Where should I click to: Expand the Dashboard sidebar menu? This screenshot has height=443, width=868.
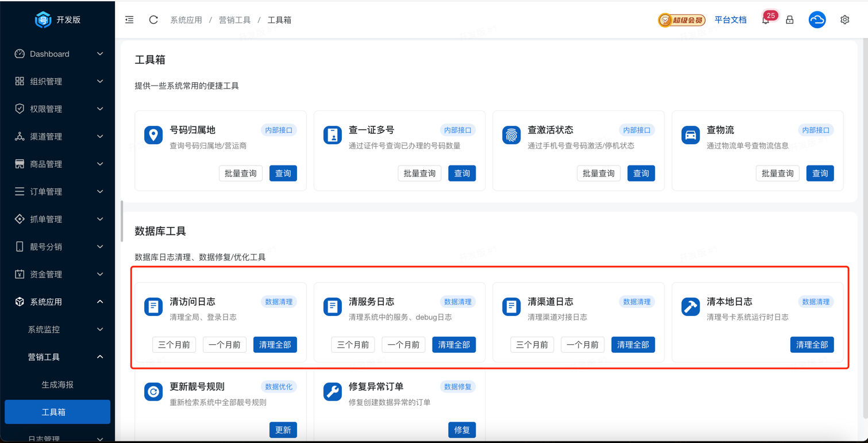tap(57, 54)
